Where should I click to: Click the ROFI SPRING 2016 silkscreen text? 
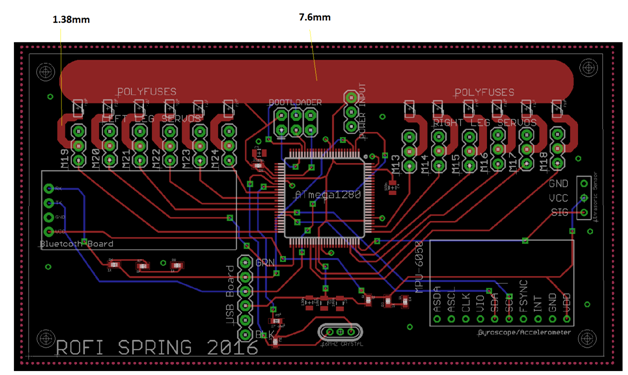[157, 347]
